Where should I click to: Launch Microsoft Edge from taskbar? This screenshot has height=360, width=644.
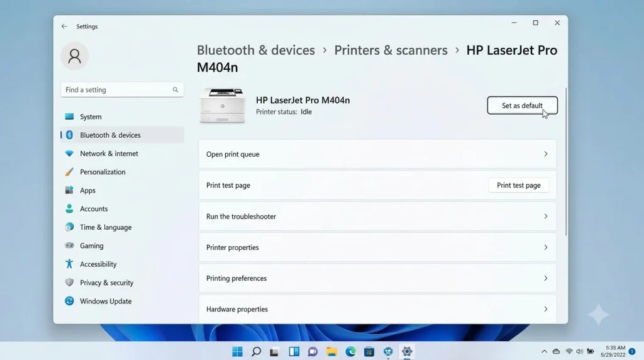pos(350,352)
